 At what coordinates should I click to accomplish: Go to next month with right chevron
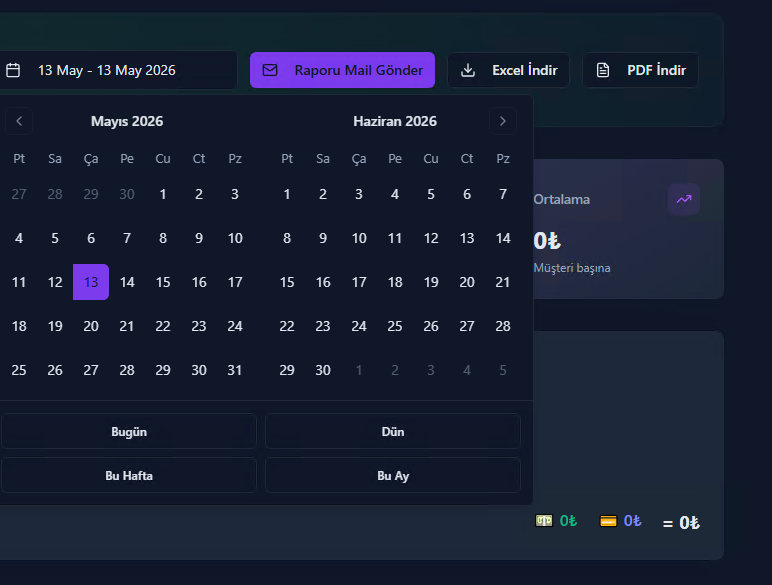(503, 121)
